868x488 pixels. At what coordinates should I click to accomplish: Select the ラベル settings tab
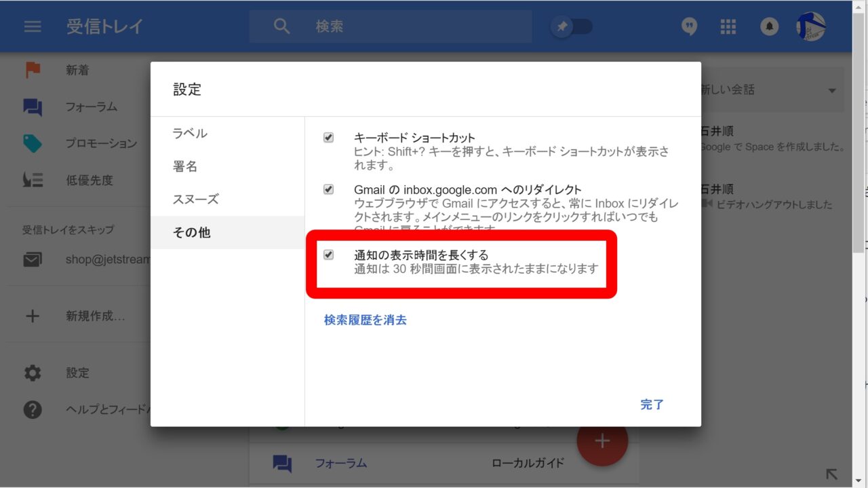[190, 133]
